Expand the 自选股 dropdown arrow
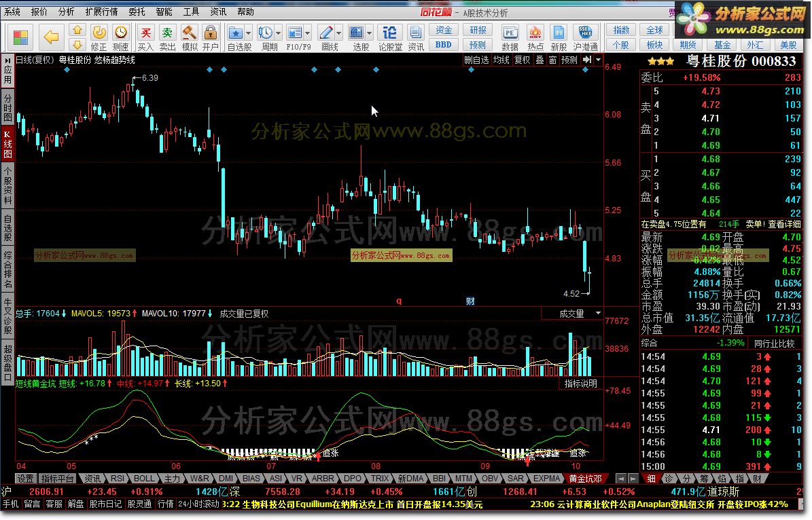 [x=249, y=33]
